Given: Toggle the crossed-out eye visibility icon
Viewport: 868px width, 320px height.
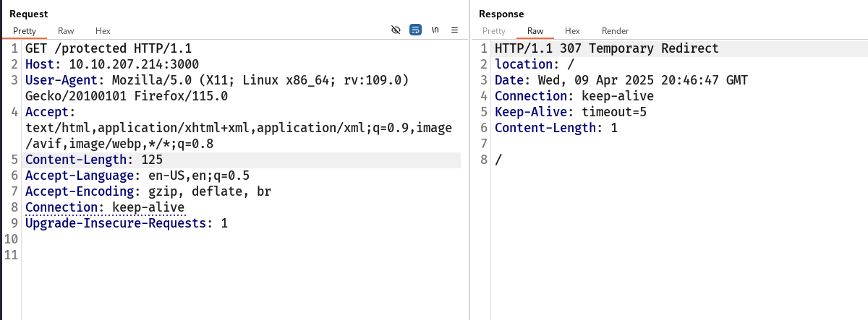Looking at the screenshot, I should (x=395, y=30).
